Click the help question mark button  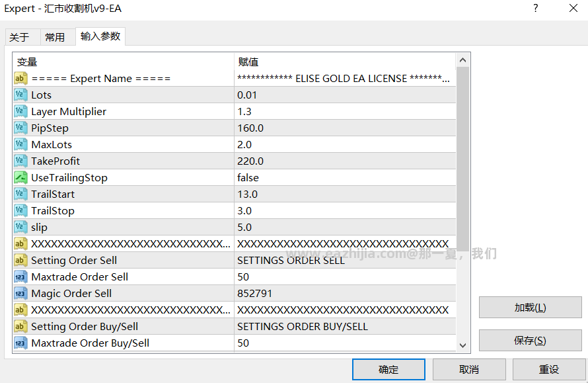(536, 8)
